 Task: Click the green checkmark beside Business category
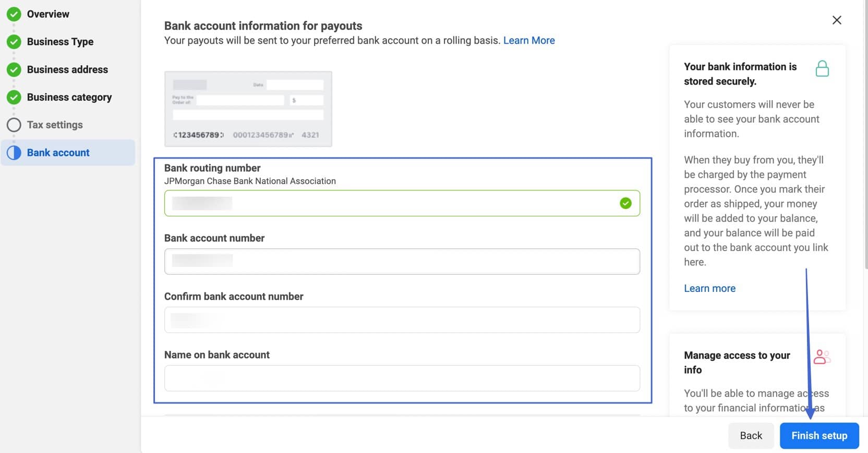pos(14,97)
